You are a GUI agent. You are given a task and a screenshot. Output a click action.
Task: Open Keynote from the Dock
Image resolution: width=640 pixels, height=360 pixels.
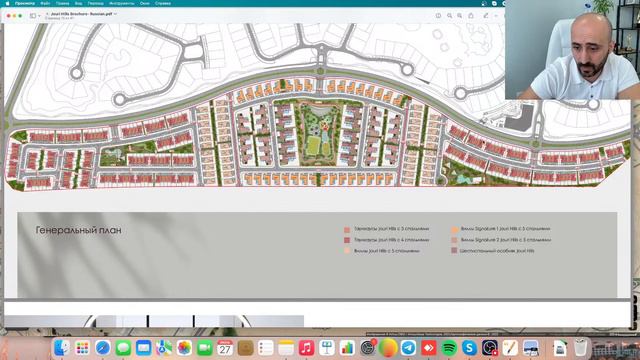pyautogui.click(x=327, y=348)
